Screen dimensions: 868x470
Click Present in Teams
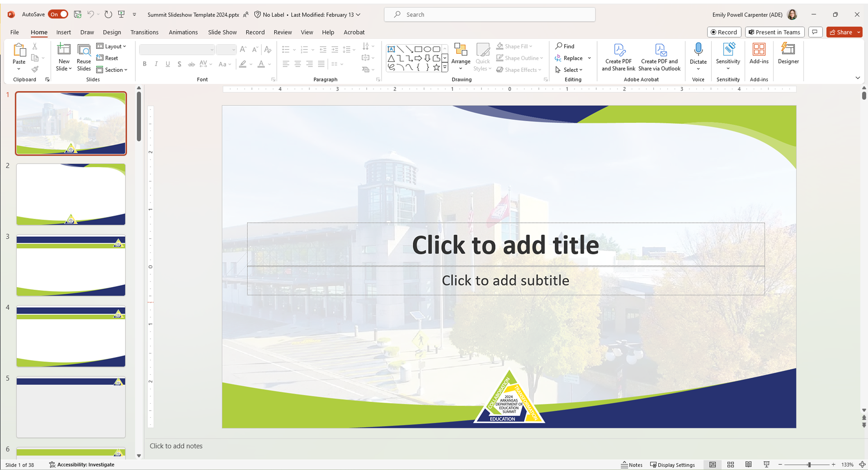774,32
